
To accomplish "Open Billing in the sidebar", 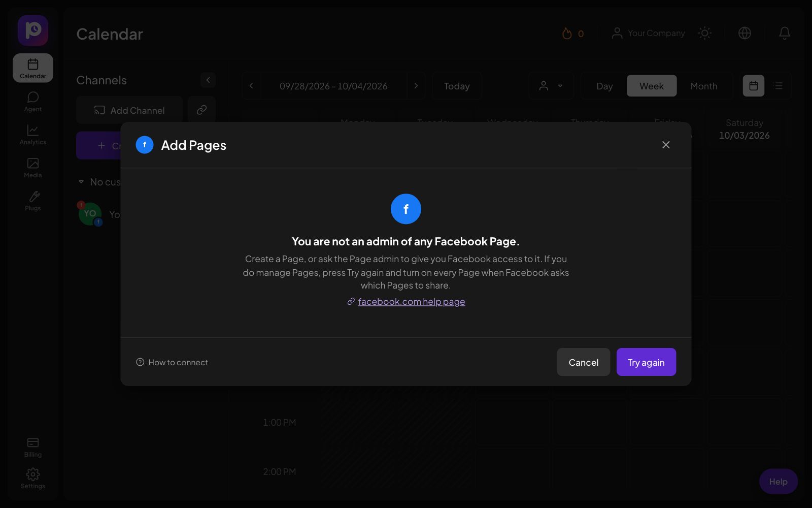I will pos(33,447).
